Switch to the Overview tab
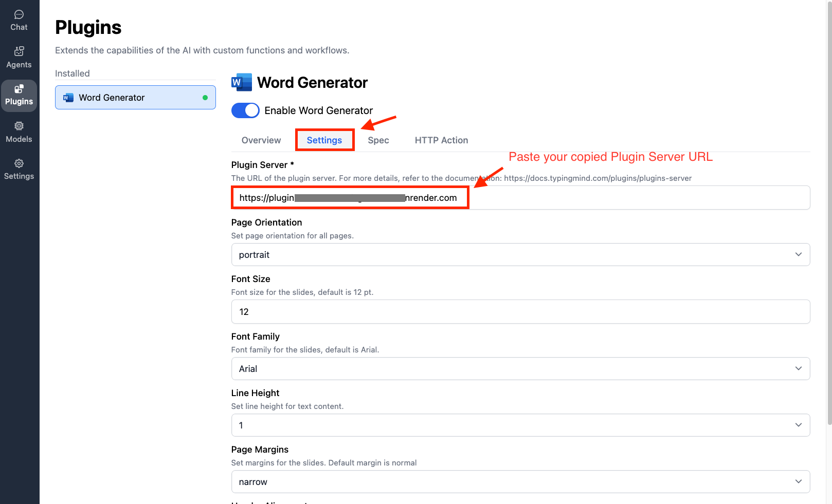Image resolution: width=832 pixels, height=504 pixels. pyautogui.click(x=261, y=140)
